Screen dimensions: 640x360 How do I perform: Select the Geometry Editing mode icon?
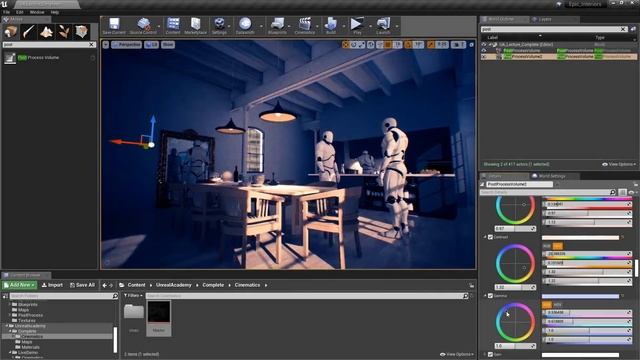(x=81, y=31)
